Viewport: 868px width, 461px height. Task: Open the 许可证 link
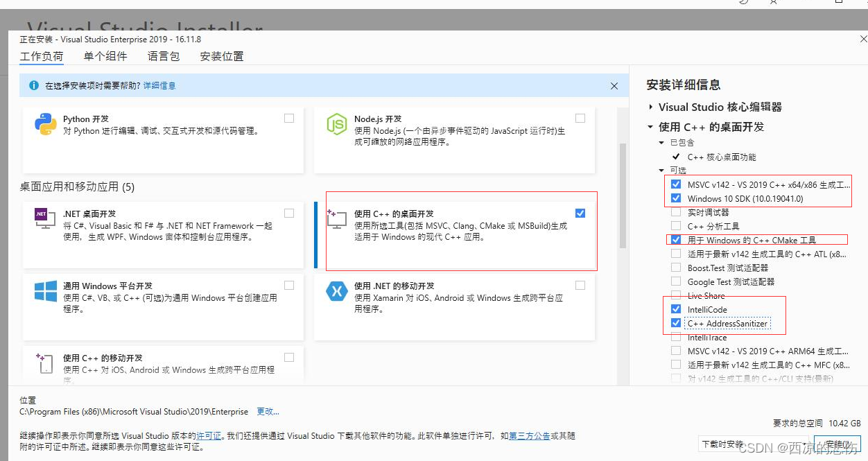[209, 436]
